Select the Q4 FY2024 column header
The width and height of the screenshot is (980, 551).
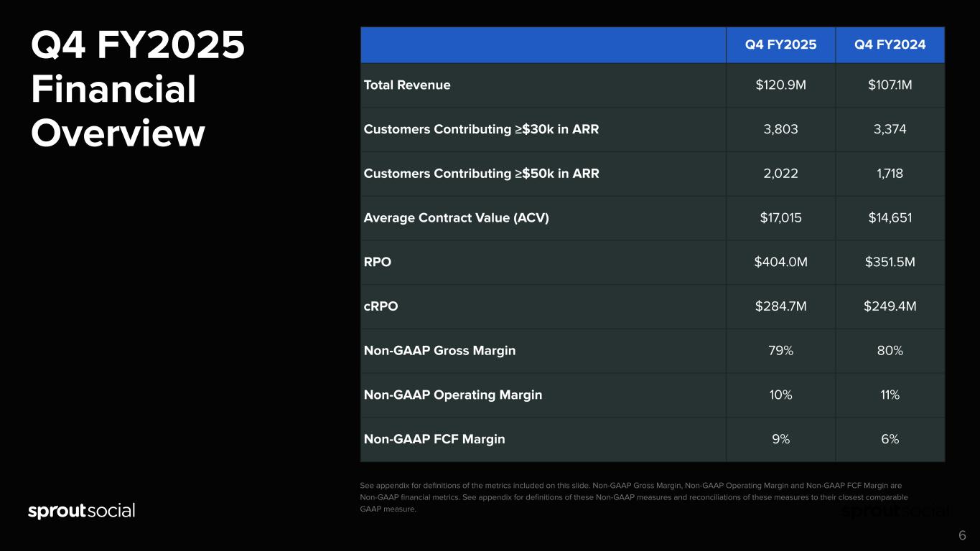[890, 44]
